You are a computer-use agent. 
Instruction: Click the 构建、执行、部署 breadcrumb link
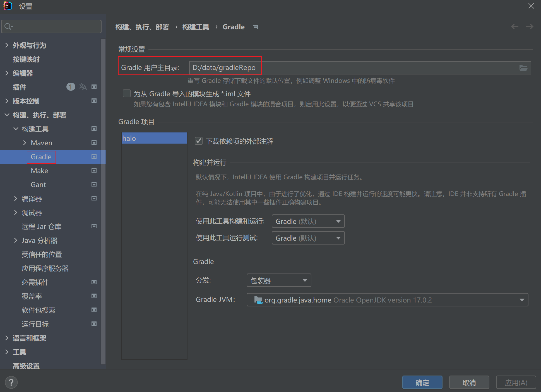click(x=142, y=27)
